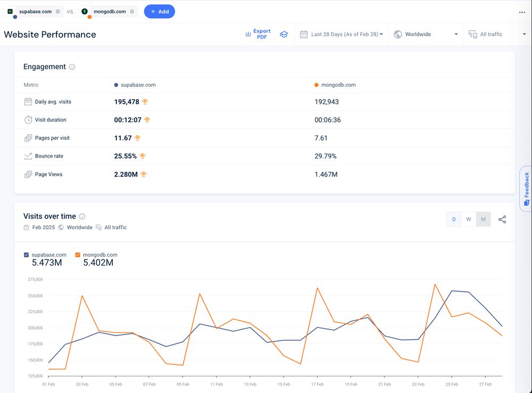Expand the All traffic dropdown arrow
This screenshot has width=532, height=393.
click(524, 34)
